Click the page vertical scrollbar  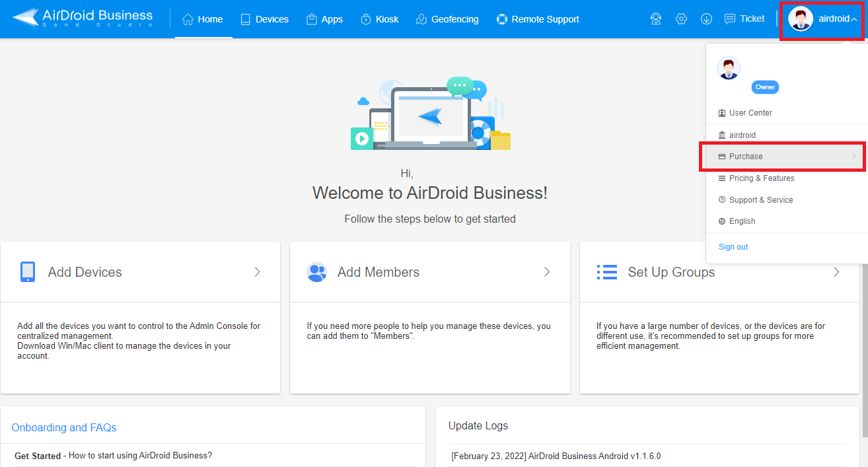[x=864, y=350]
